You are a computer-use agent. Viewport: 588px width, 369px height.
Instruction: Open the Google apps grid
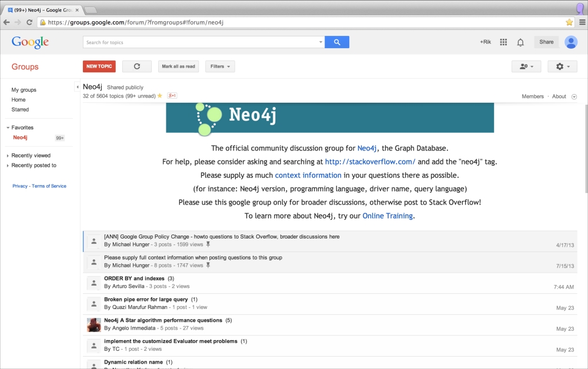503,42
